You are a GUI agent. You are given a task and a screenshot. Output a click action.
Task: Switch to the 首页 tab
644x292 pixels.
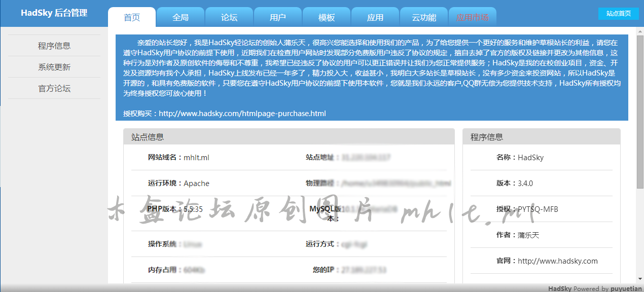[132, 17]
